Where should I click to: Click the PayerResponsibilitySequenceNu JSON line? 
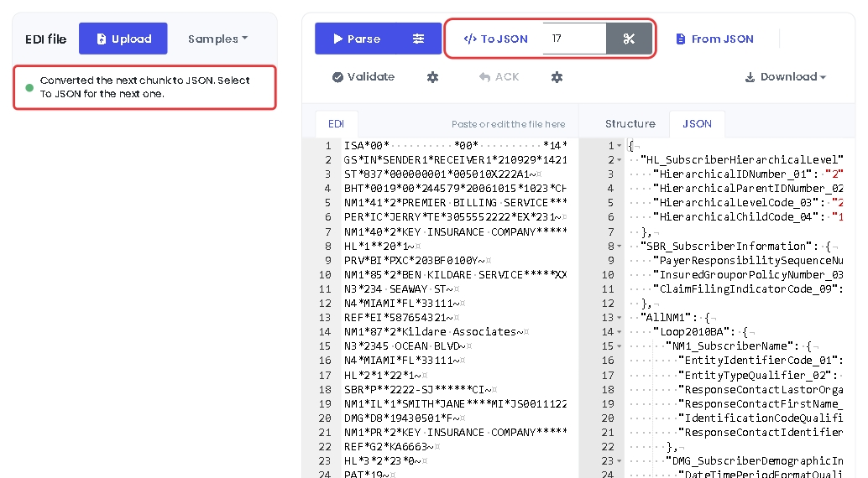pyautogui.click(x=736, y=261)
